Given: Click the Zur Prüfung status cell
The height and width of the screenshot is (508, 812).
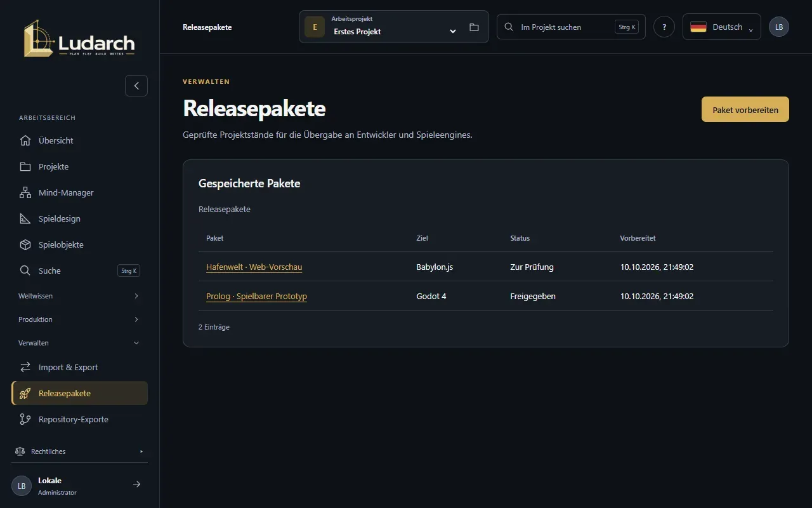Looking at the screenshot, I should 532,267.
